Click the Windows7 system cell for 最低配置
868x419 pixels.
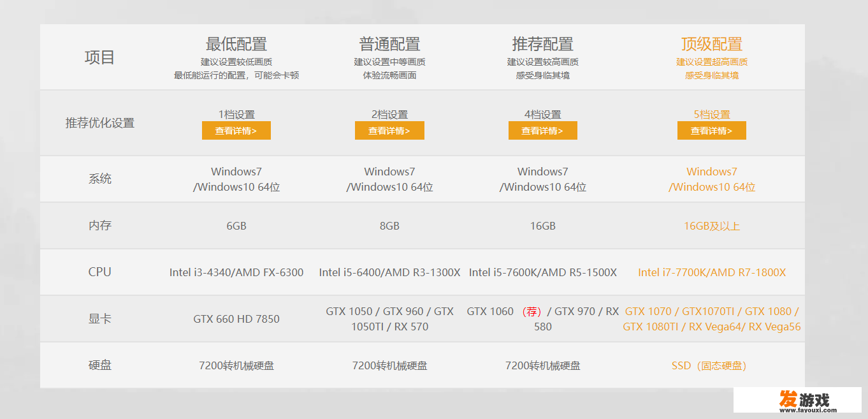tap(236, 179)
